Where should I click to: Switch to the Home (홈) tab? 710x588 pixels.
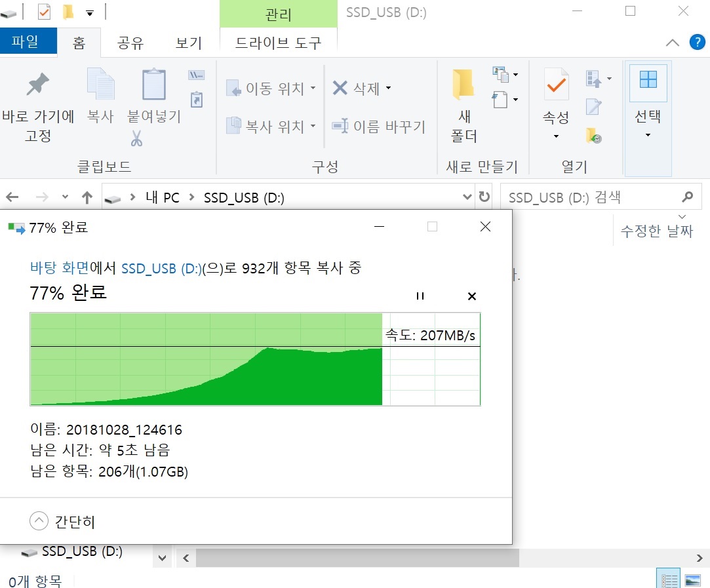(x=79, y=43)
